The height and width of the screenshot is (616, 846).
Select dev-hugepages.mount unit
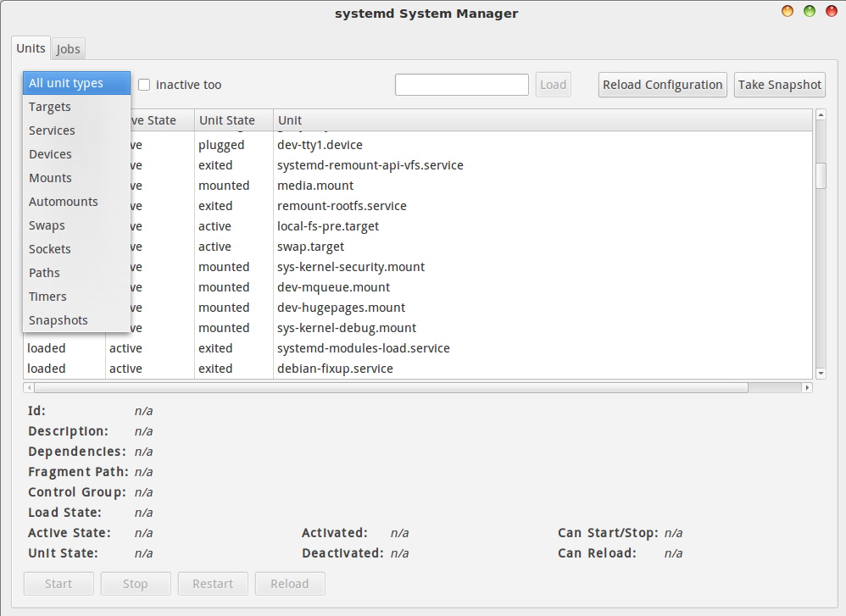coord(341,308)
